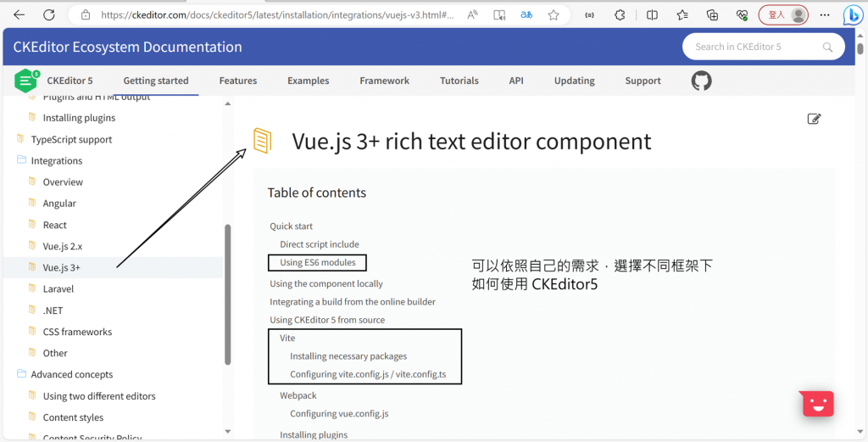
Task: Jump to Direct script include
Action: tap(320, 244)
